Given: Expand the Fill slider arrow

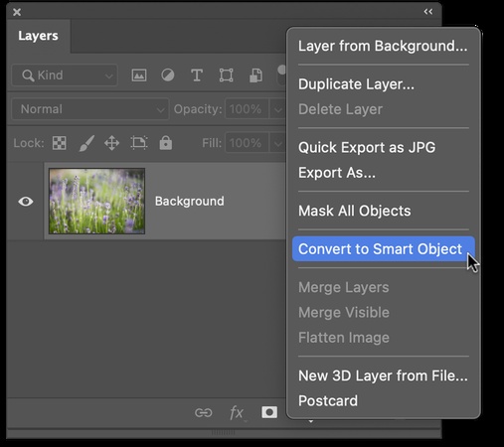Looking at the screenshot, I should point(277,143).
